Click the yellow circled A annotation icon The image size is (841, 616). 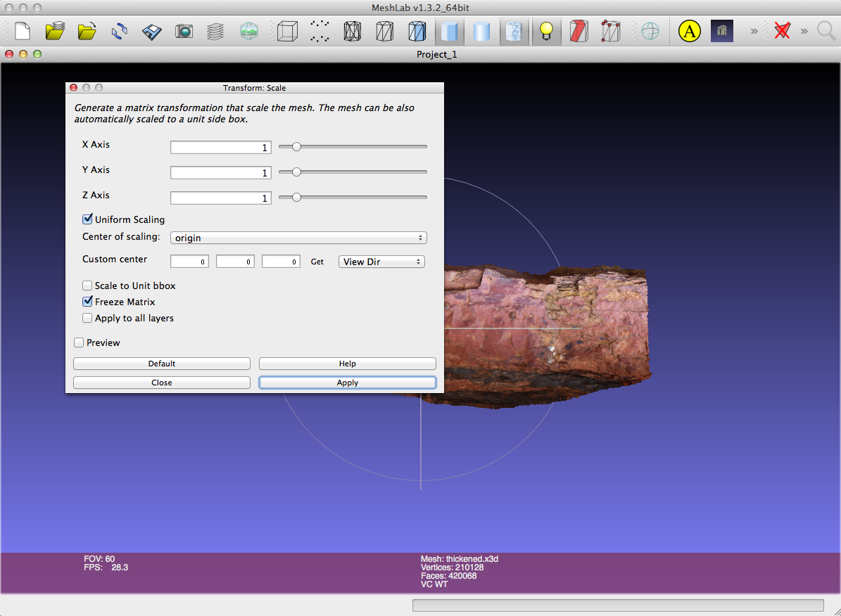690,31
